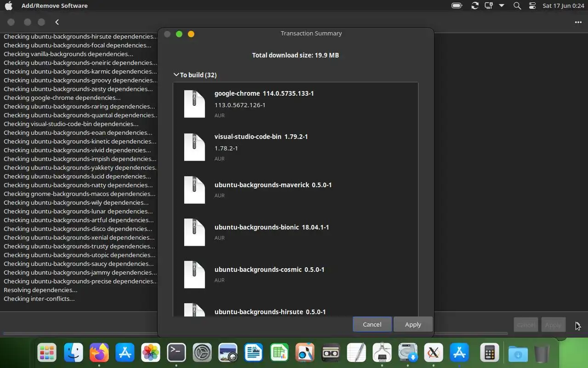Expand the menu bar tray dropdown arrow

[x=502, y=6]
